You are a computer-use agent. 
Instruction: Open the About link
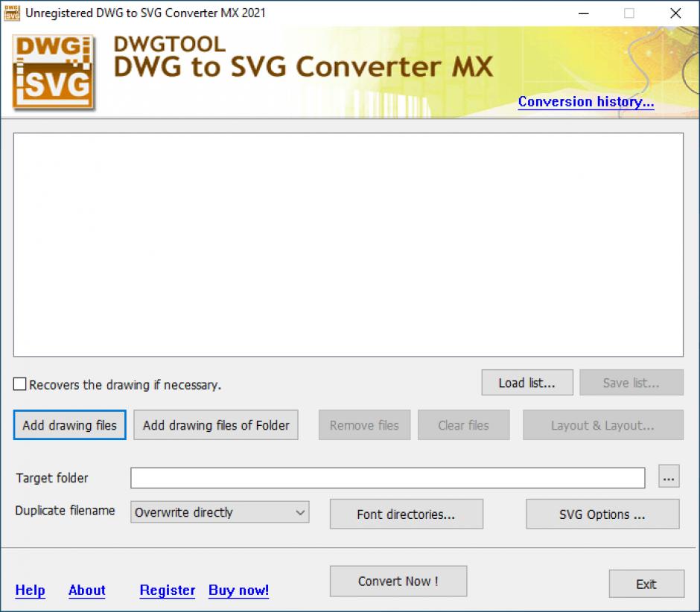coord(86,590)
